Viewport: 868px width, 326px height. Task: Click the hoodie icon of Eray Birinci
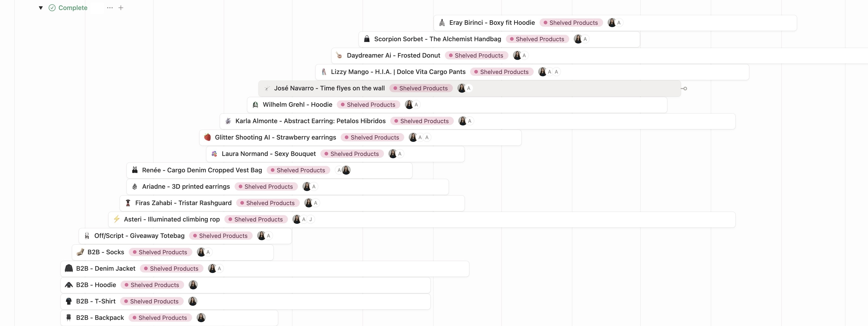tap(442, 23)
